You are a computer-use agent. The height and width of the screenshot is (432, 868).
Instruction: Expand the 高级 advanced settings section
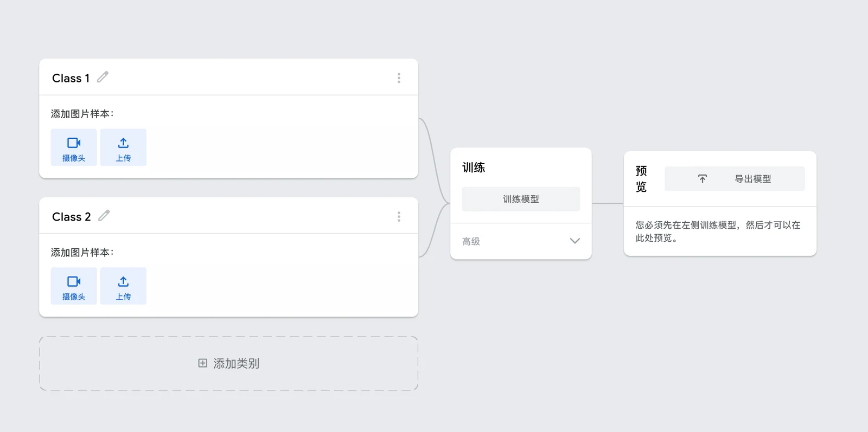[521, 241]
